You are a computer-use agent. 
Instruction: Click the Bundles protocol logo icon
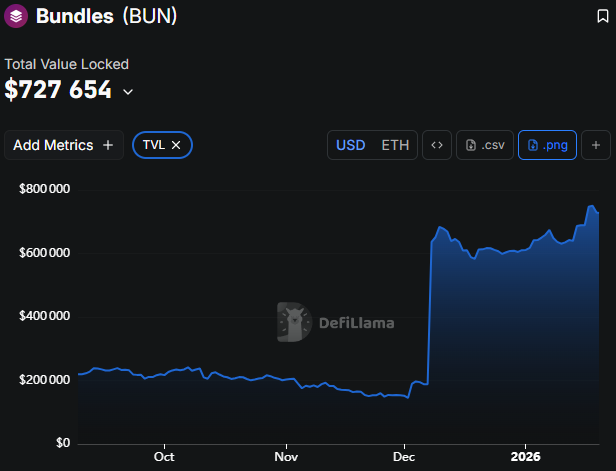click(x=16, y=16)
